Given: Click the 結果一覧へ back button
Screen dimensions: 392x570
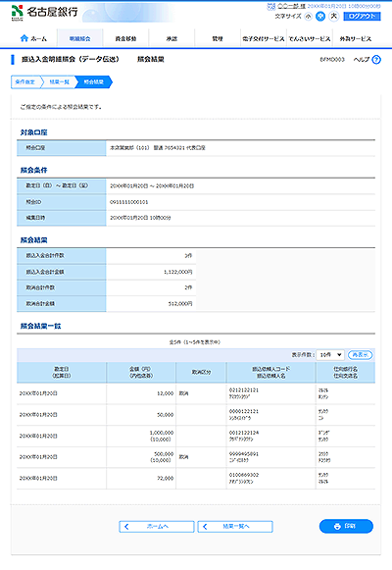Looking at the screenshot, I should [x=235, y=527].
